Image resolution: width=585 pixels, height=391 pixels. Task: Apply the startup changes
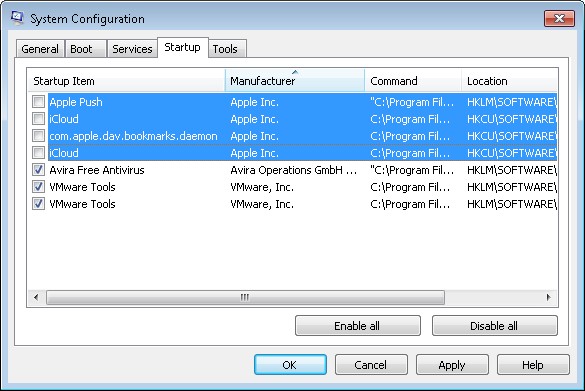452,365
